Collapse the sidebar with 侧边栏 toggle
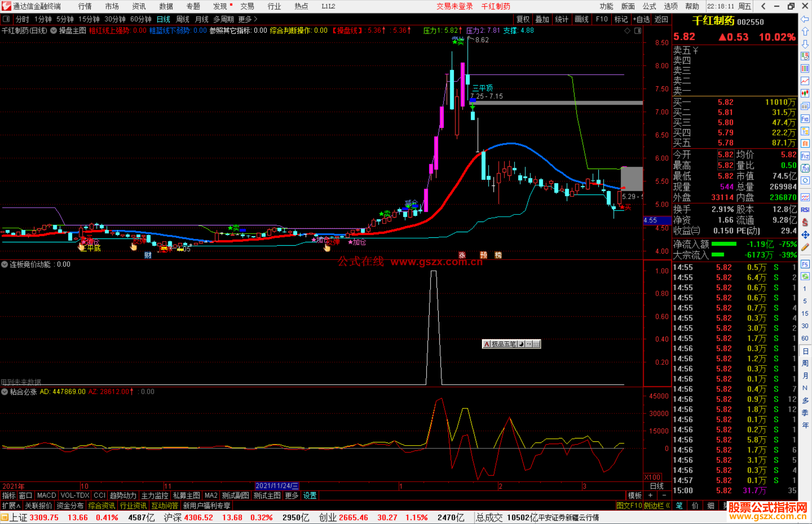This screenshot has height=524, width=812. coord(657,506)
